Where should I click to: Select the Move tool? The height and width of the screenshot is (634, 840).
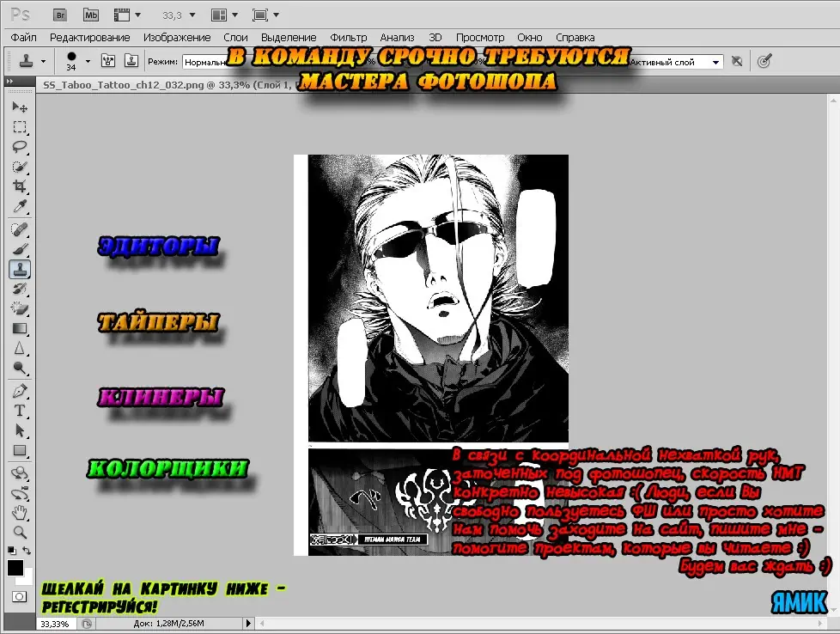pyautogui.click(x=20, y=107)
